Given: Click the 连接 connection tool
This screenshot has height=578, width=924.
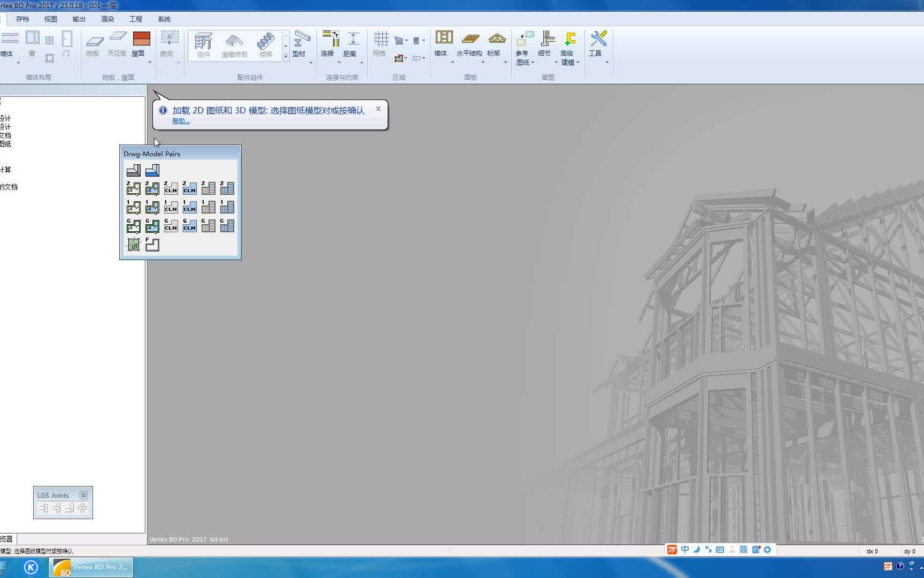Looking at the screenshot, I should (329, 44).
